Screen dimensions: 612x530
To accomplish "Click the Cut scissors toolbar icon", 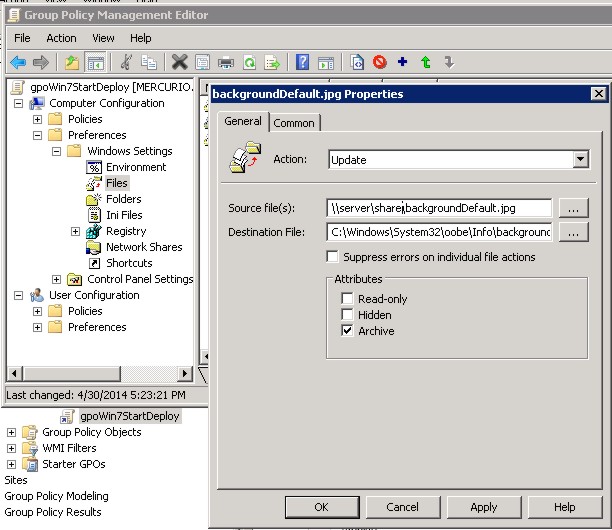I will click(126, 62).
